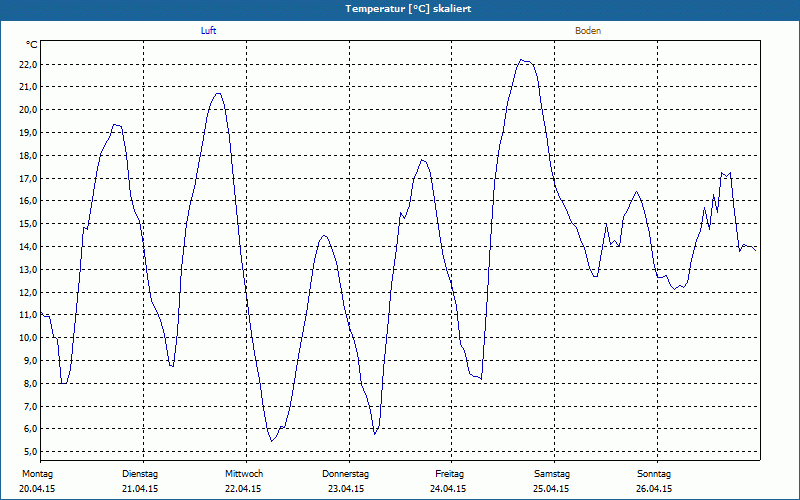Image resolution: width=800 pixels, height=500 pixels.
Task: Click the '15,0' y-axis value
Action: pyautogui.click(x=28, y=223)
